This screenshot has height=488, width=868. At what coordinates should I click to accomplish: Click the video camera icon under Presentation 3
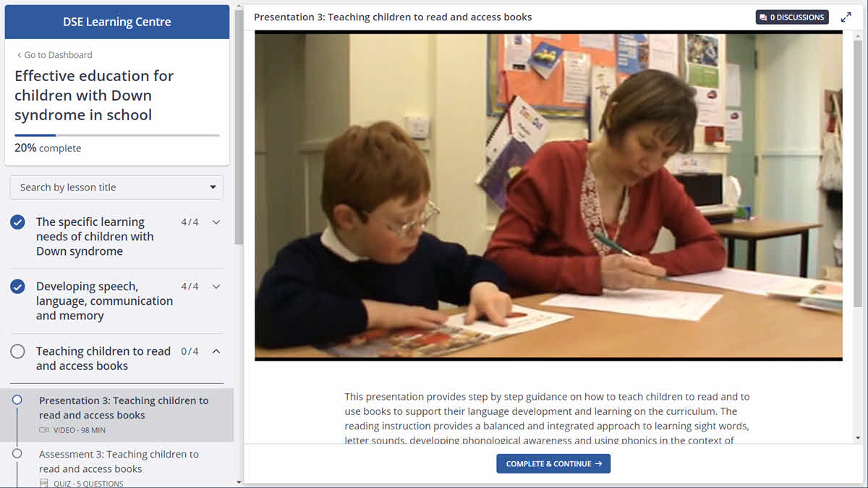coord(44,430)
